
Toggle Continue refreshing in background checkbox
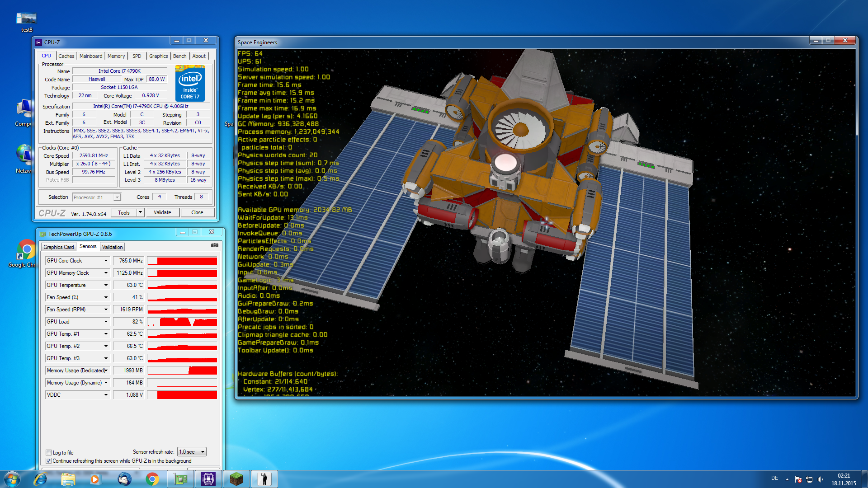[48, 461]
